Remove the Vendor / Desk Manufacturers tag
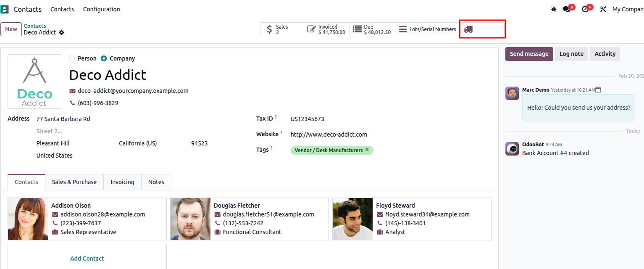This screenshot has width=644, height=269. point(367,150)
